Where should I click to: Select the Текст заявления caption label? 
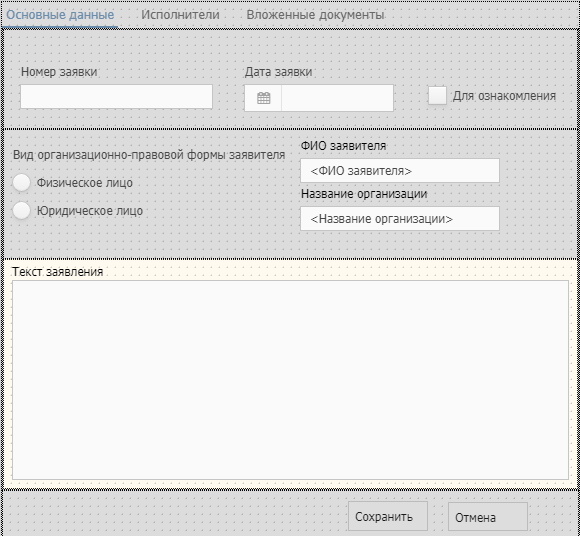coord(57,272)
